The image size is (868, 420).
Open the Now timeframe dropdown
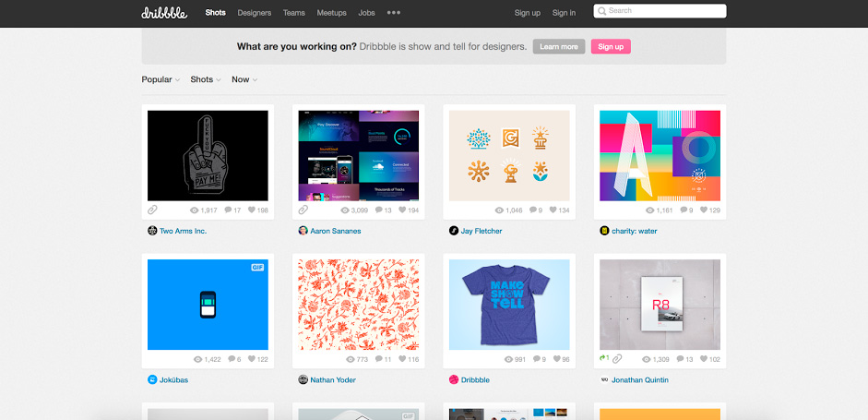point(244,79)
